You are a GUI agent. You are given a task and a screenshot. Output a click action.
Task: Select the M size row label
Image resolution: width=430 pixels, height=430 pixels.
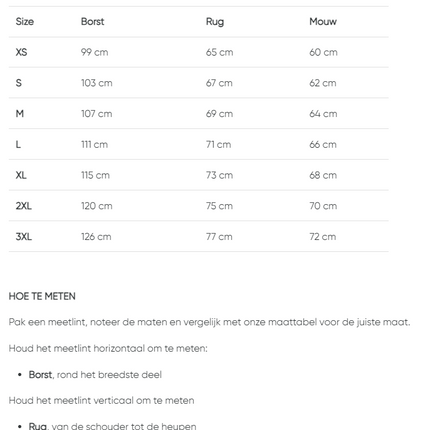[x=20, y=114]
